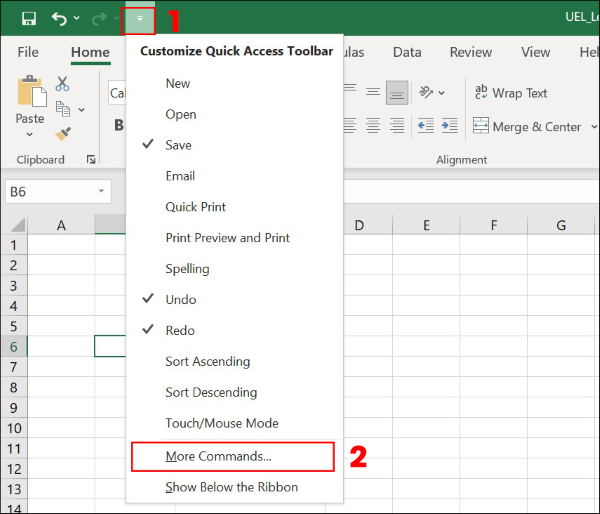The image size is (600, 514).
Task: Select row 3 header
Action: [x=13, y=285]
